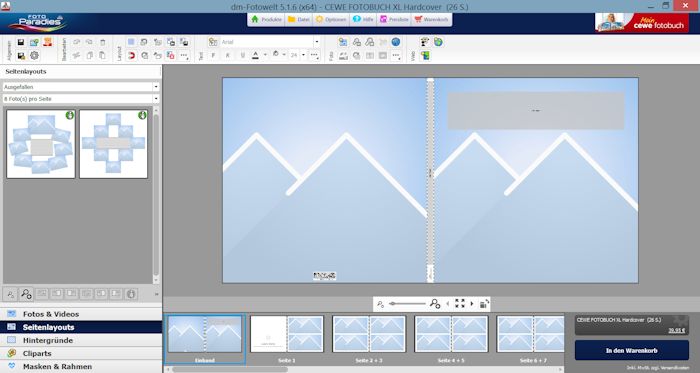Image resolution: width=700 pixels, height=373 pixels.
Task: Open the Foto(s) pro Seite dropdown
Action: tap(81, 99)
